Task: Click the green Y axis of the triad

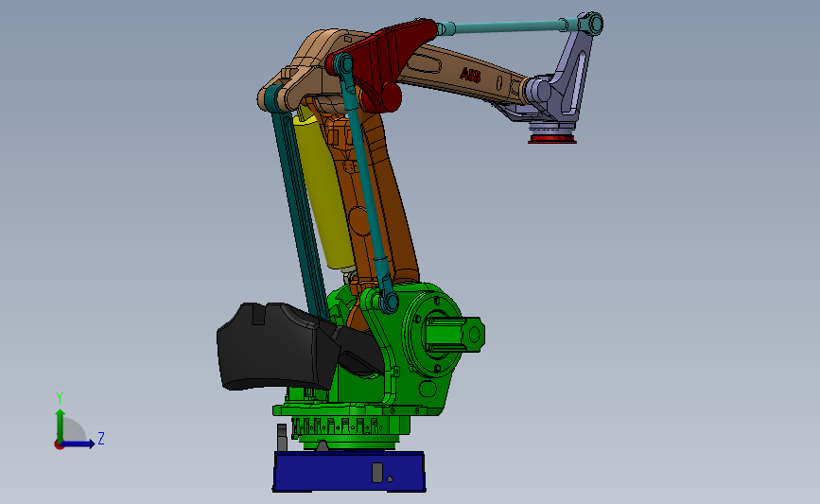Action: coord(61,425)
